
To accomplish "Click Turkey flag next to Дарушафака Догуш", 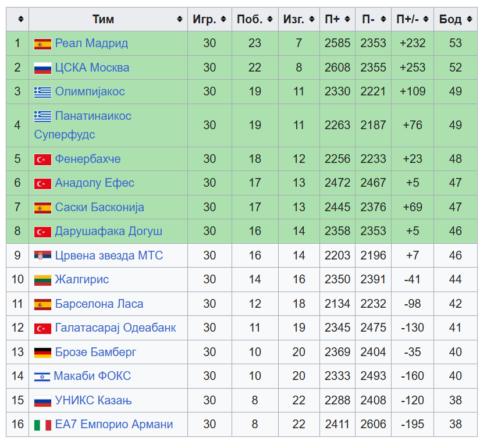I will [x=42, y=232].
